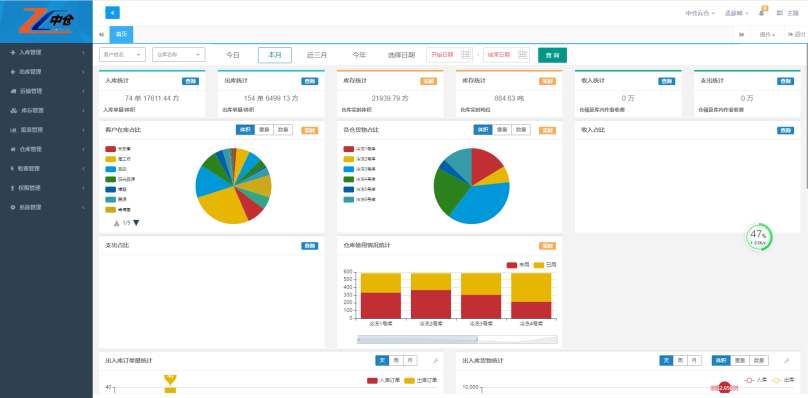Click the 库存管理 cubes icon
This screenshot has width=808, height=398.
[13, 110]
